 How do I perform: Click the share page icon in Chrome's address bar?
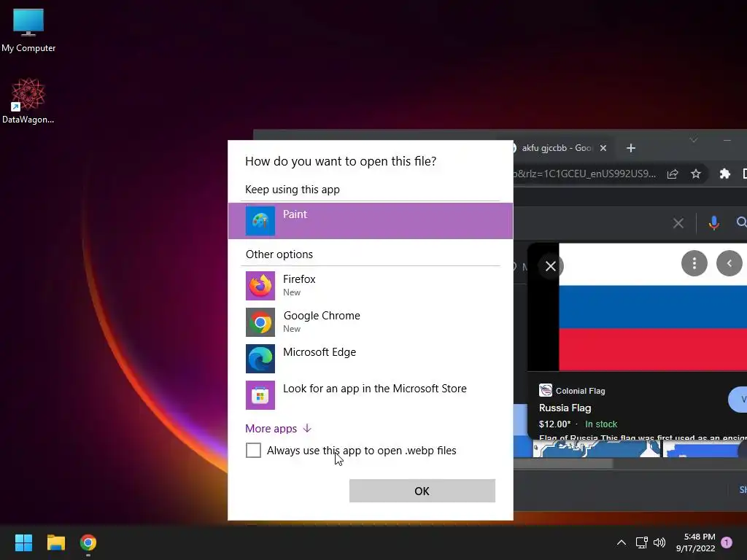(673, 174)
